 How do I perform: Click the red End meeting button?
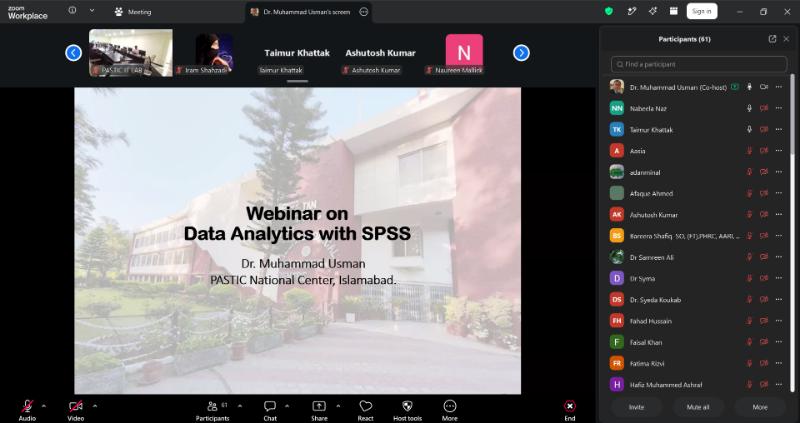click(569, 410)
